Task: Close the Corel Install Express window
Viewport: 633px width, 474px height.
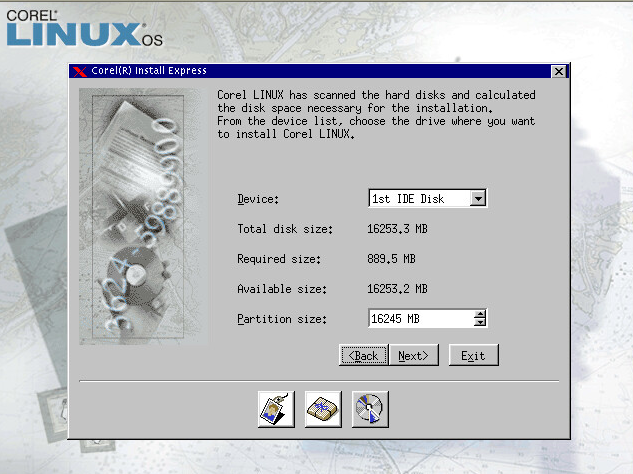Action: click(x=559, y=71)
